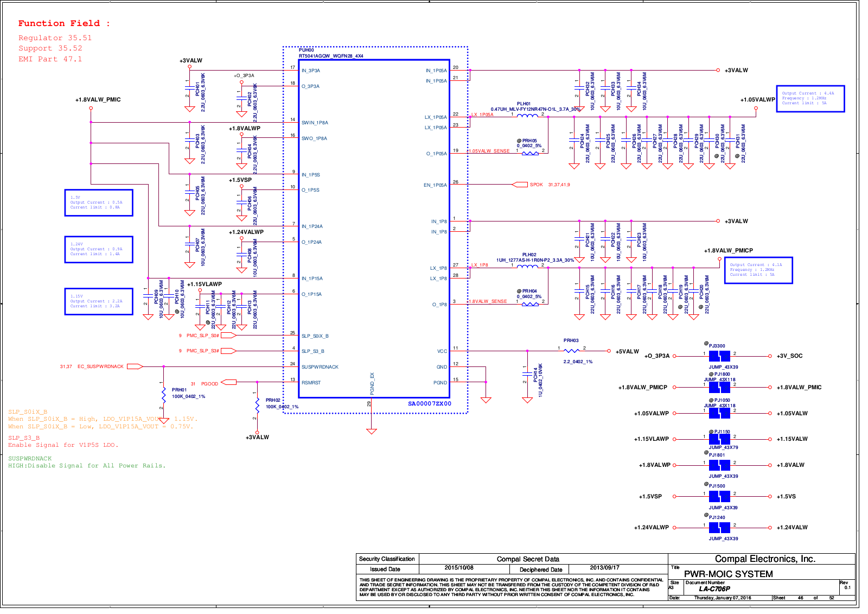868x614 pixels.
Task: Click the PJ1801 jumper symbol
Action: [719, 465]
